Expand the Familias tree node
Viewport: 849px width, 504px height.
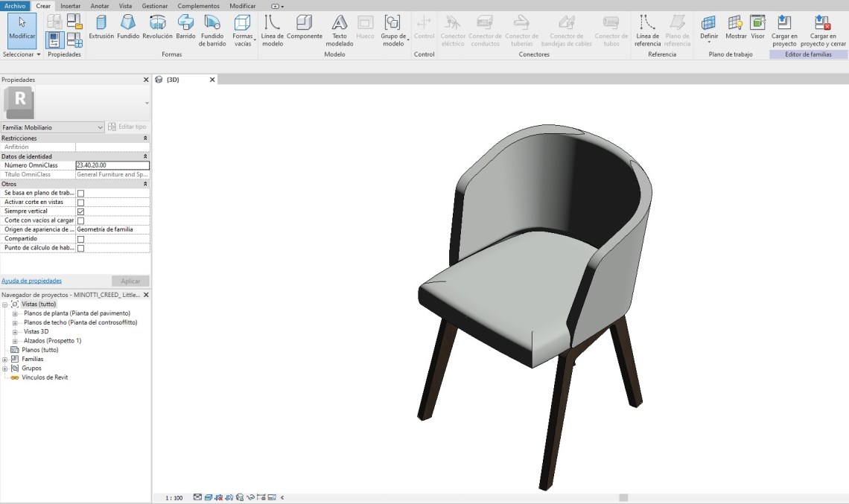5,359
